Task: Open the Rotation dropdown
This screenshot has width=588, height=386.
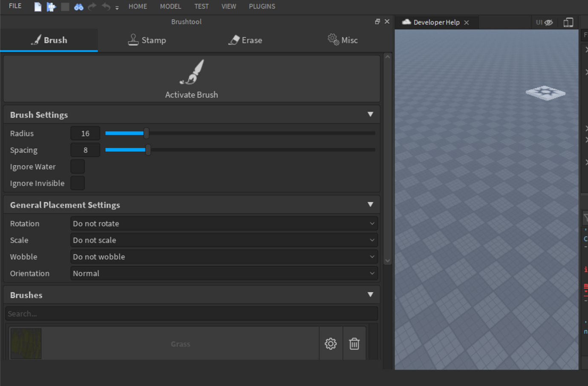Action: pos(224,223)
